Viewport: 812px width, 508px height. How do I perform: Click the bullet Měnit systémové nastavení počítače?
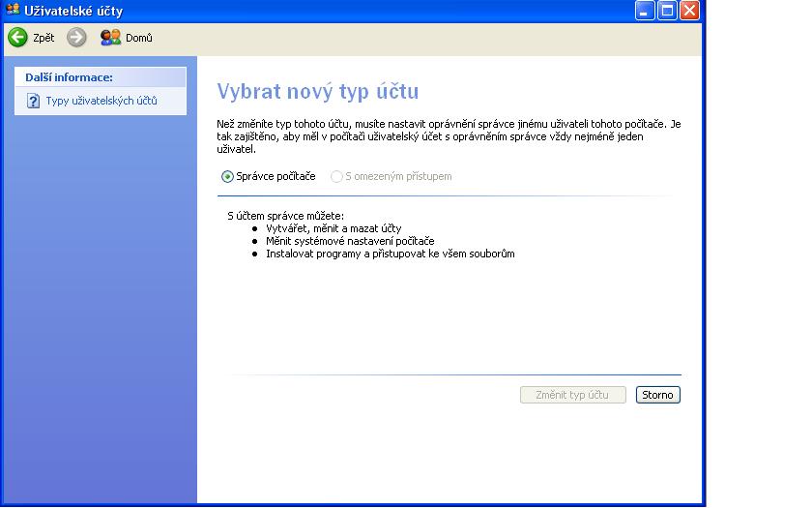350,241
